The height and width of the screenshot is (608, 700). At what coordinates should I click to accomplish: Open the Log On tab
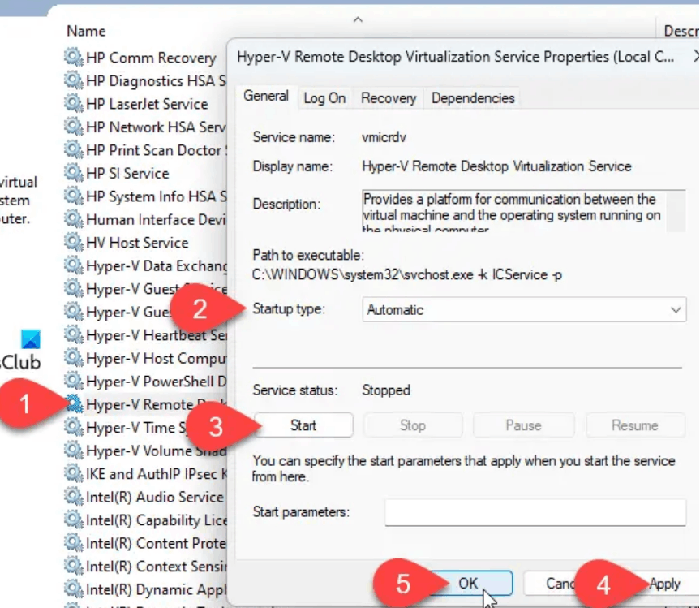(x=324, y=98)
